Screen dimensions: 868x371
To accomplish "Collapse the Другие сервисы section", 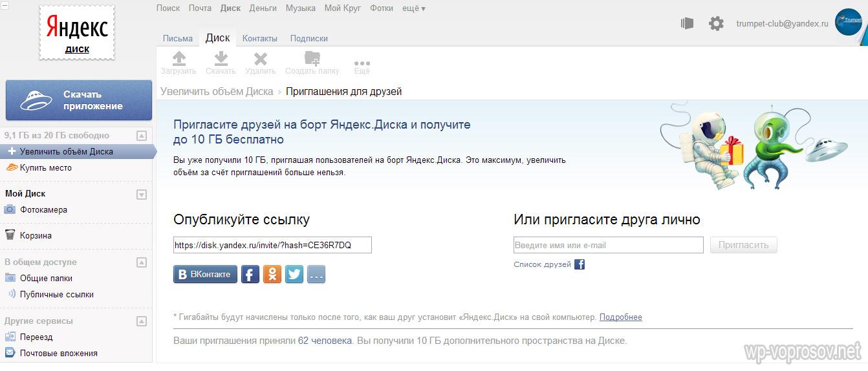I will (x=142, y=321).
